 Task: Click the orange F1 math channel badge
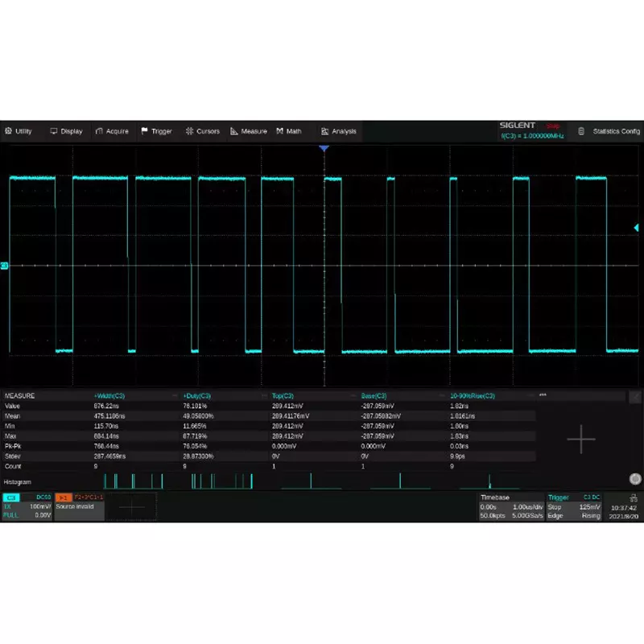point(64,497)
